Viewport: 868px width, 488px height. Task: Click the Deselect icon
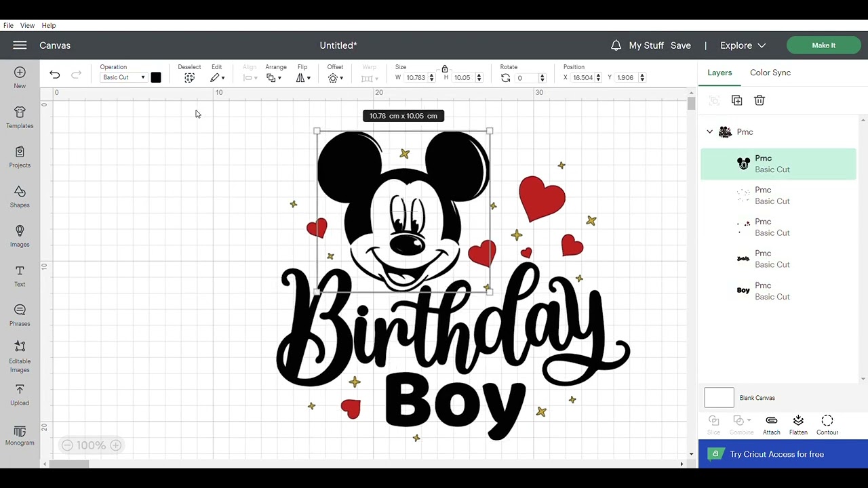(x=189, y=78)
